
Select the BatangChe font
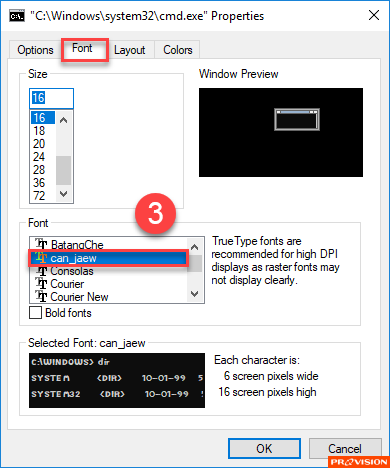pyautogui.click(x=108, y=244)
